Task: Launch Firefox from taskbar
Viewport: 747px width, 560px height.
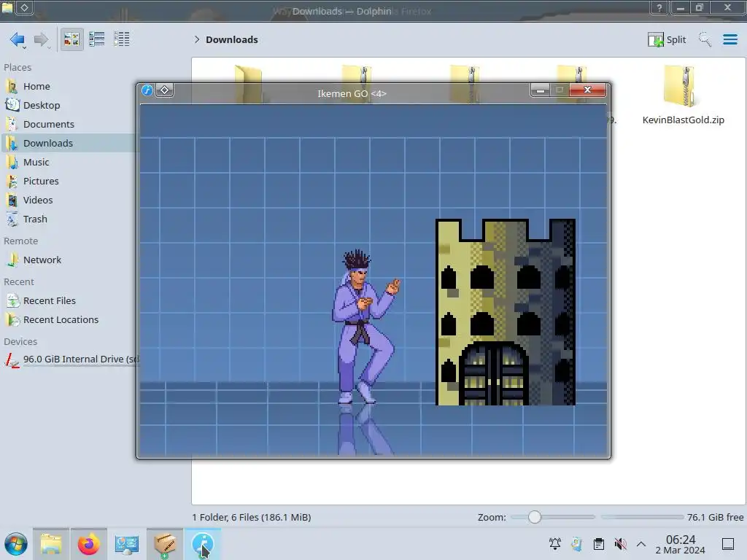Action: [88, 544]
